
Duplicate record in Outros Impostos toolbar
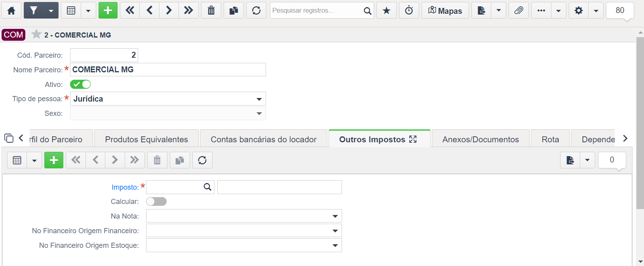click(x=180, y=160)
